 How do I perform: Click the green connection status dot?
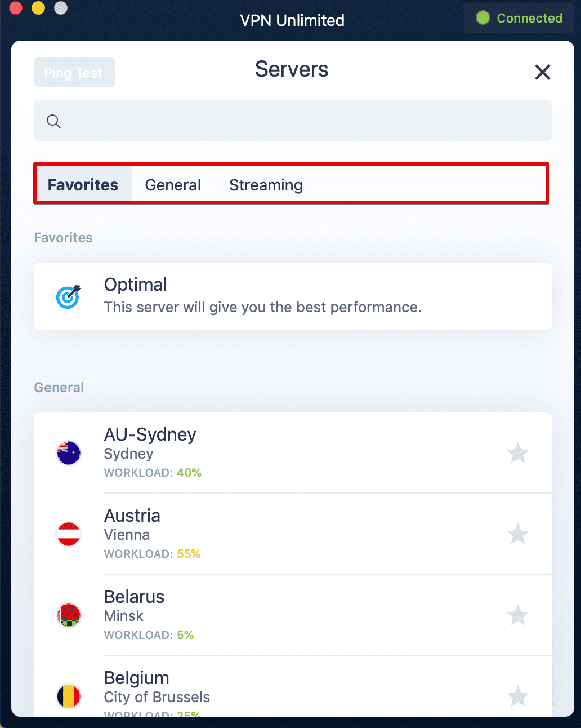pos(482,17)
